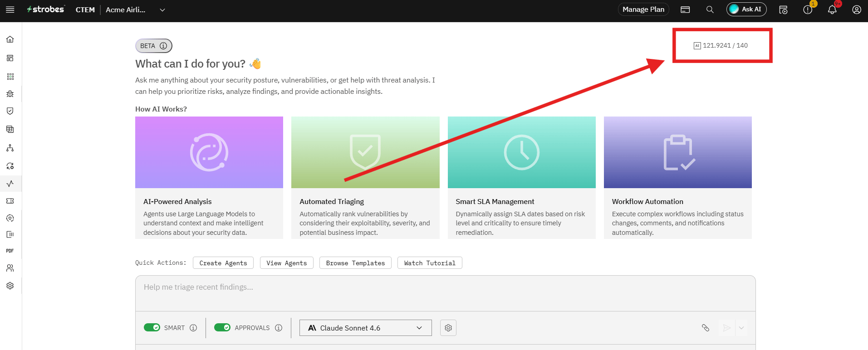This screenshot has height=350, width=868.
Task: Click the info icon beside APPROVALS
Action: point(279,328)
